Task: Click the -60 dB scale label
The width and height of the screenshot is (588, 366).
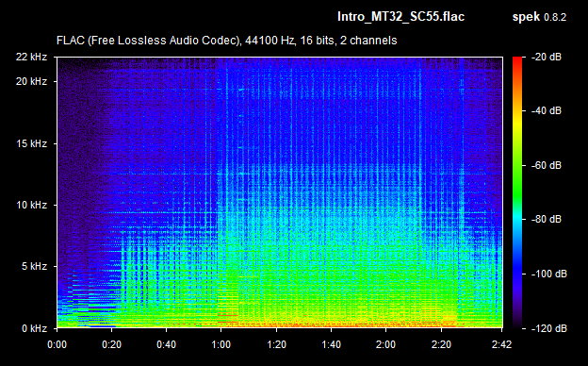Action: click(547, 165)
